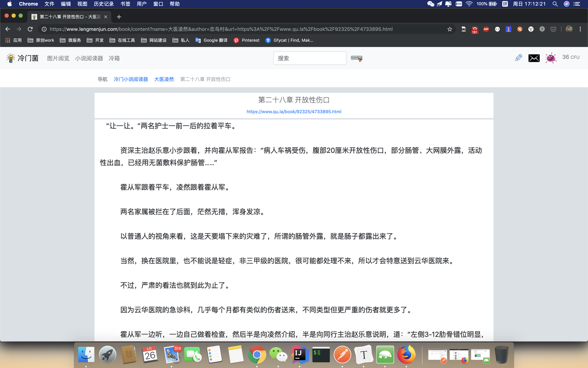Open the Apps (应用) grid shortcut in bookmarks bar
The height and width of the screenshot is (368, 588).
[13, 40]
